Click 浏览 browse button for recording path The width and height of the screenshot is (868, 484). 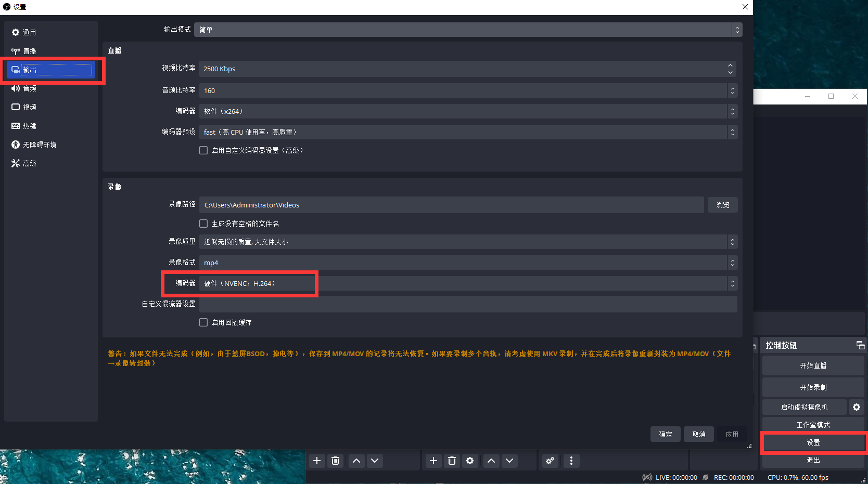point(722,205)
